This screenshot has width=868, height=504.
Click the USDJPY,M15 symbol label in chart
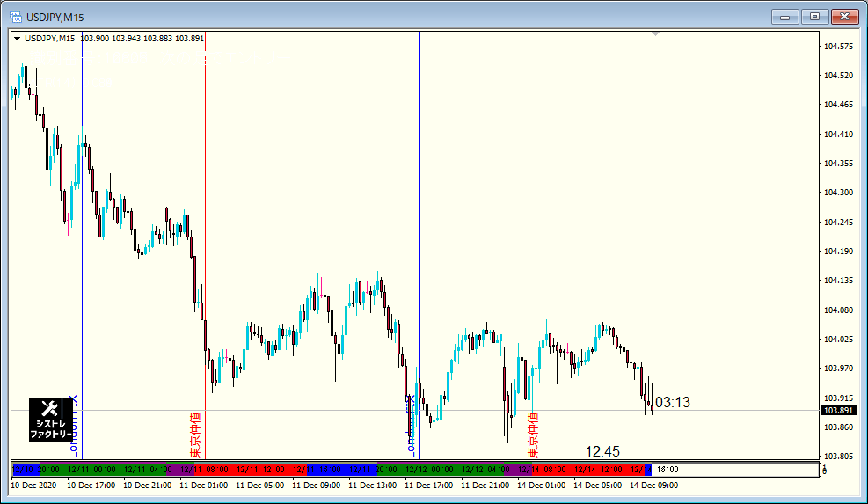(50, 39)
